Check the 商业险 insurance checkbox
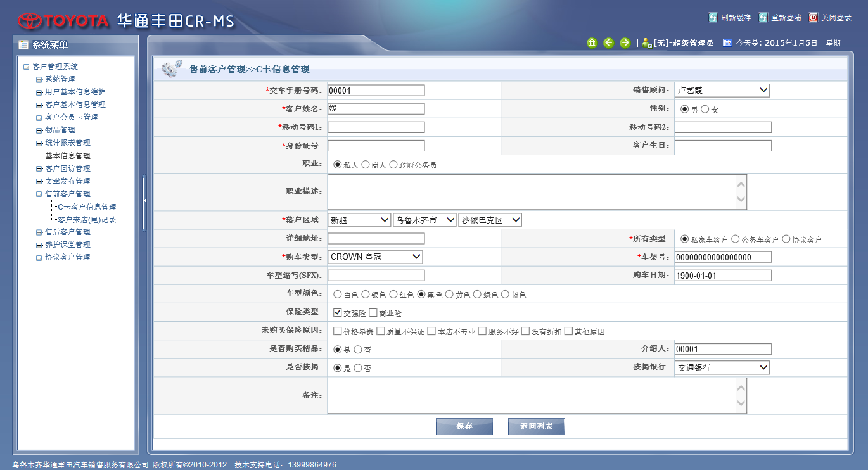868x470 pixels. coord(373,313)
